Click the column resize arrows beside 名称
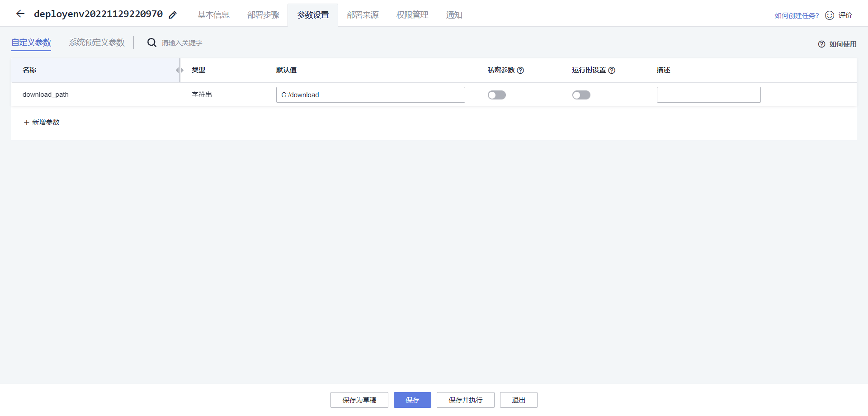Viewport: 868px width, 416px height. point(179,70)
